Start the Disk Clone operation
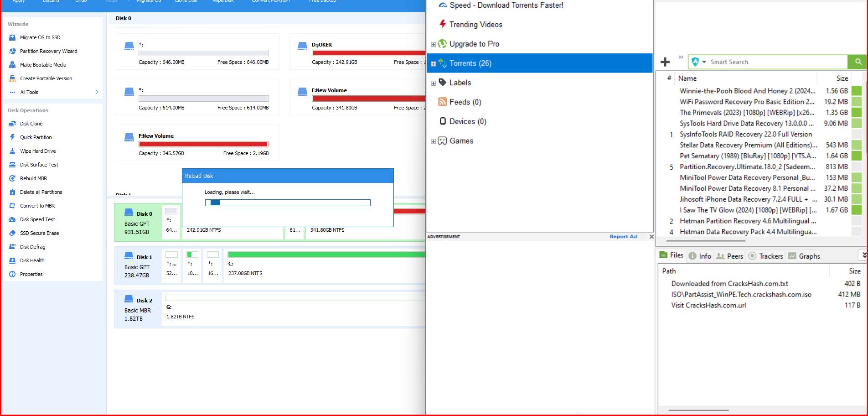 click(x=31, y=124)
